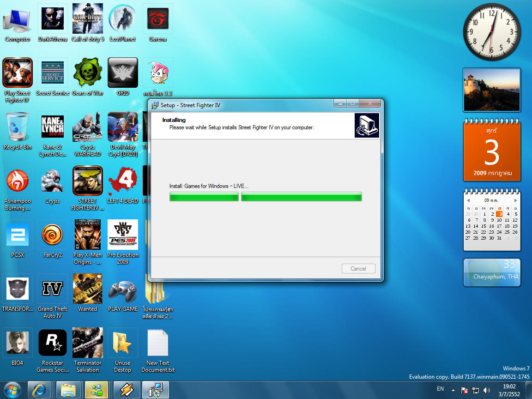The height and width of the screenshot is (399, 532).
Task: Click the Crysis desktop icon
Action: tap(53, 185)
